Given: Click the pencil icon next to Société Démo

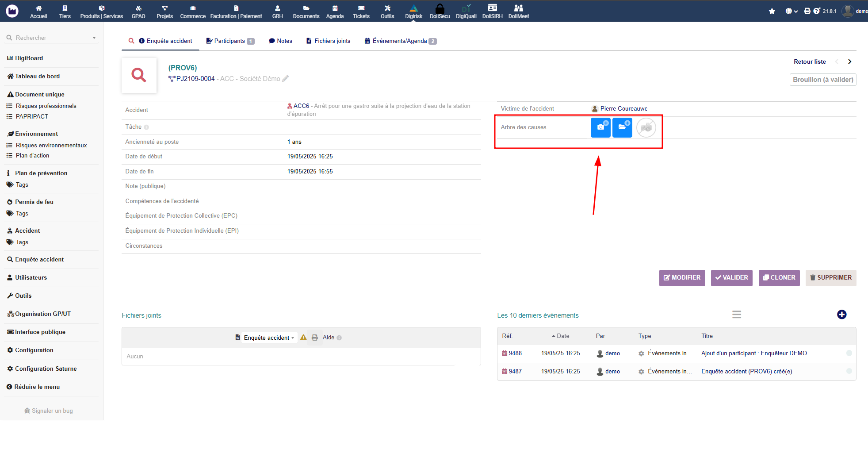Looking at the screenshot, I should click(286, 78).
